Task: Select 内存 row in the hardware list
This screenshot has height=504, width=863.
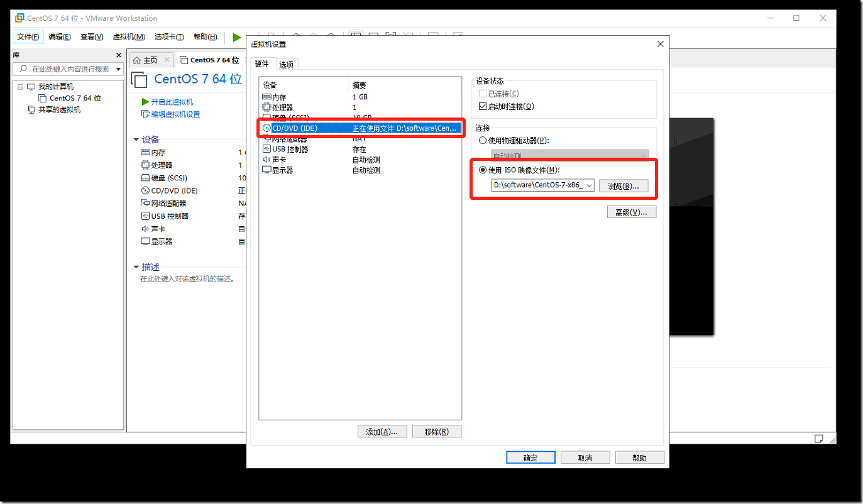Action: (x=360, y=97)
